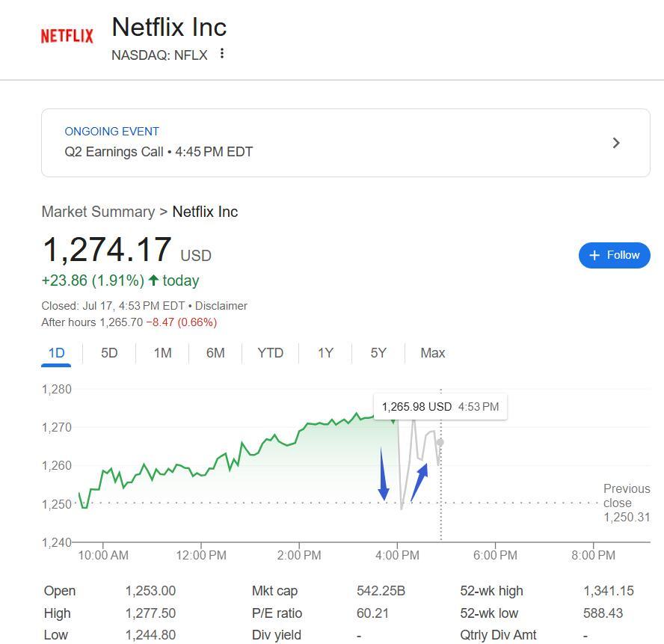Click the Ongoing Event card title
The image size is (664, 644).
112,132
